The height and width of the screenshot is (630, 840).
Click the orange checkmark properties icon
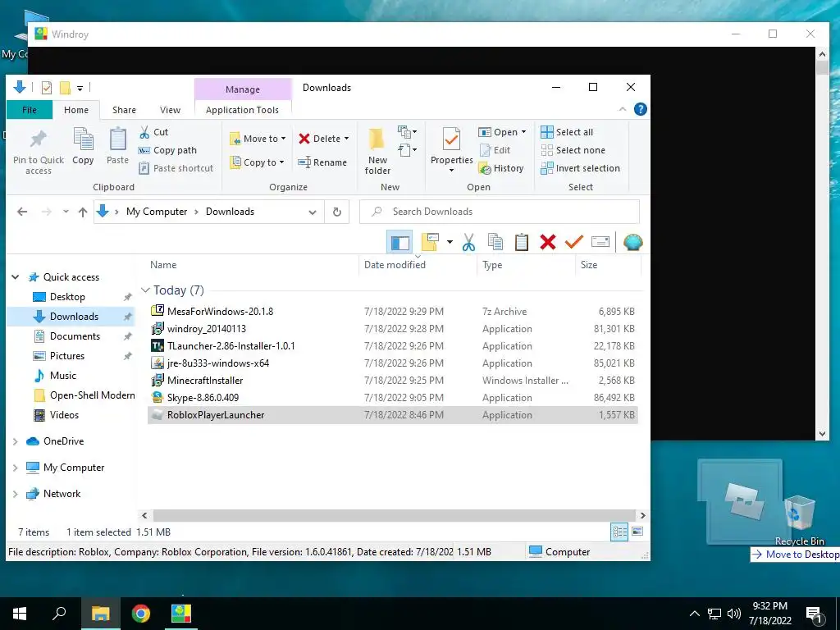[x=573, y=242]
